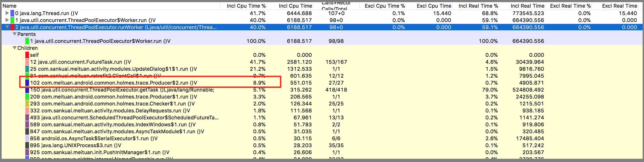Click dark swatch of UNIXProcess$3.run
Image resolution: width=644 pixels, height=162 pixels.
[x=27, y=145]
